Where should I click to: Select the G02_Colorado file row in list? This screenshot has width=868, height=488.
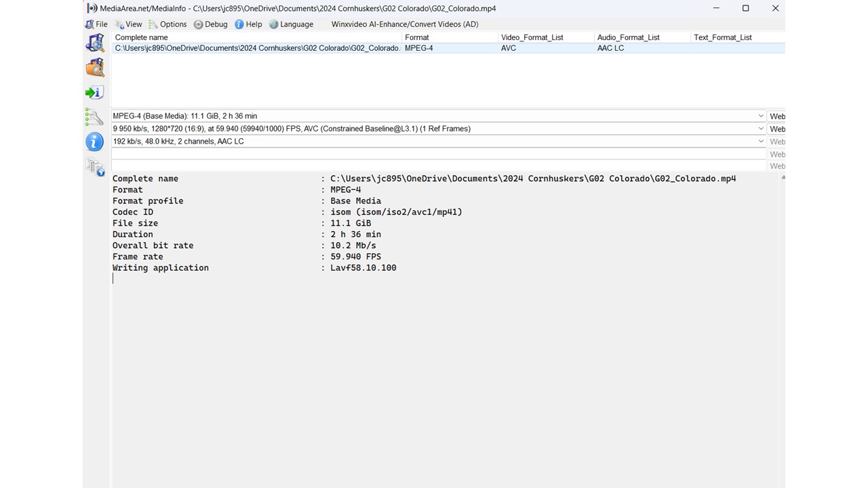[448, 48]
